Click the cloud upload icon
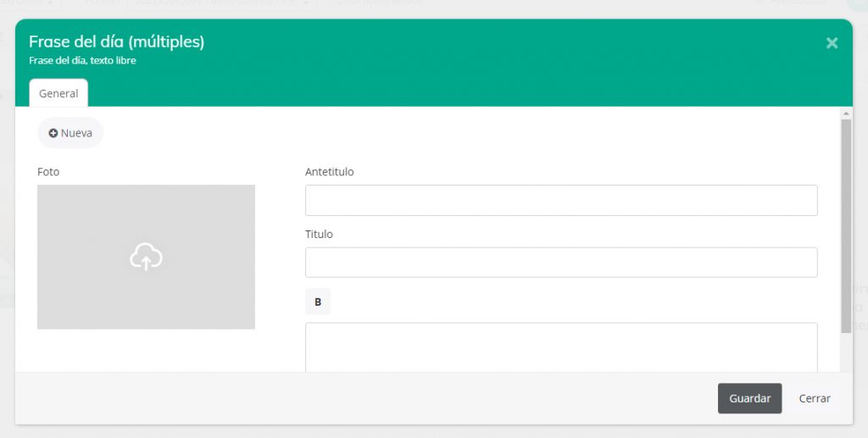Image resolution: width=868 pixels, height=438 pixels. [146, 257]
